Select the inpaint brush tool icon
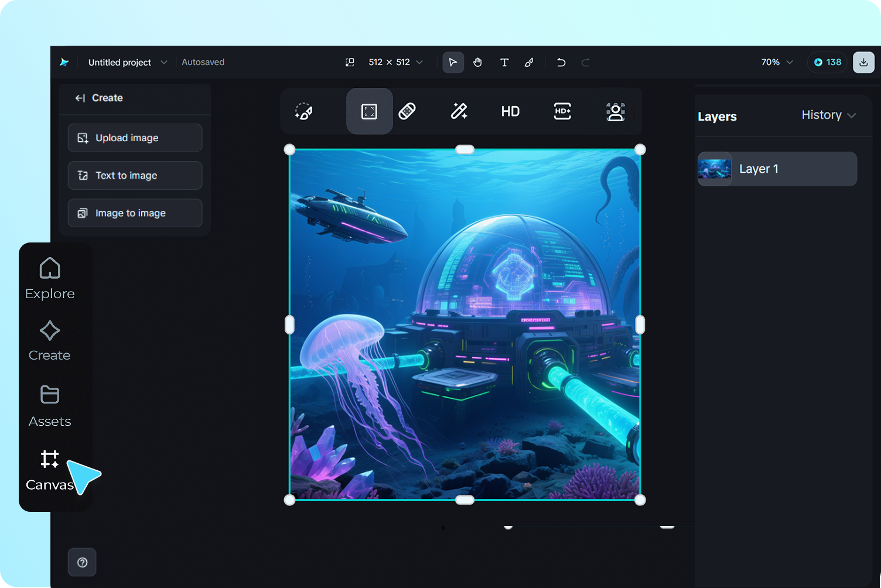The height and width of the screenshot is (588, 881). pos(304,111)
